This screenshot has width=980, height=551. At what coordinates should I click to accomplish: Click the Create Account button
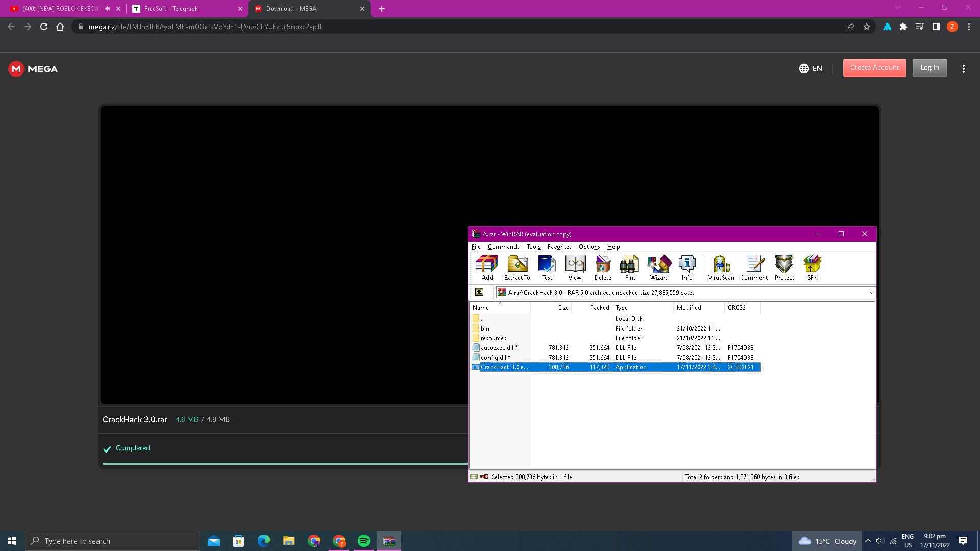pos(874,68)
